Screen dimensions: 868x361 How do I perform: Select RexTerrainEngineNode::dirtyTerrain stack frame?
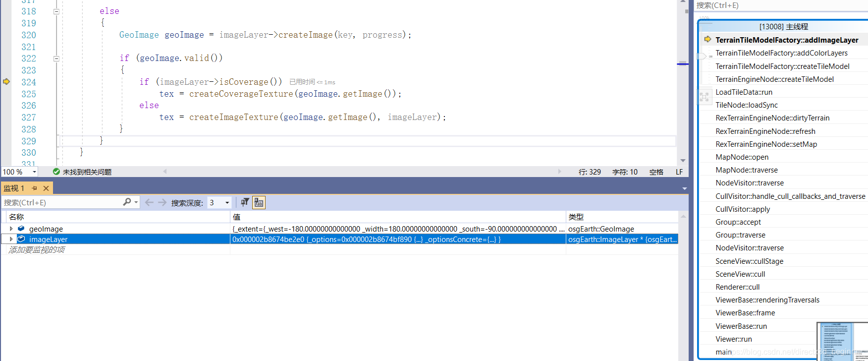(x=772, y=118)
